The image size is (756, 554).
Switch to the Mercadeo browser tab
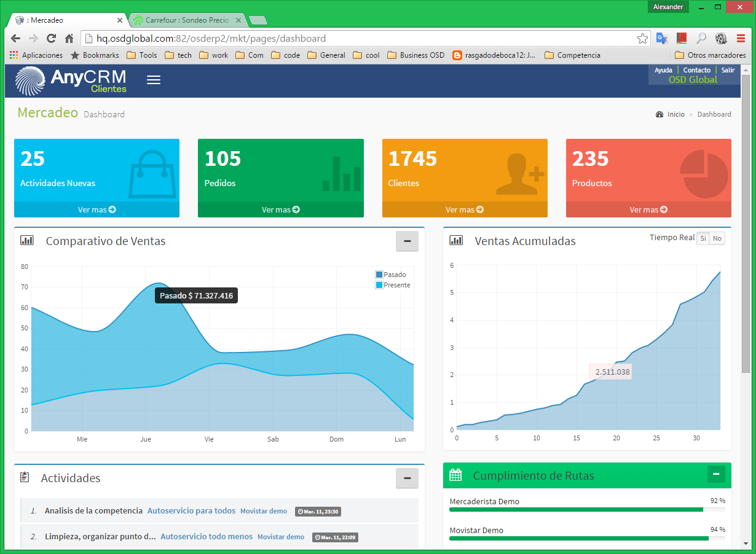point(66,20)
